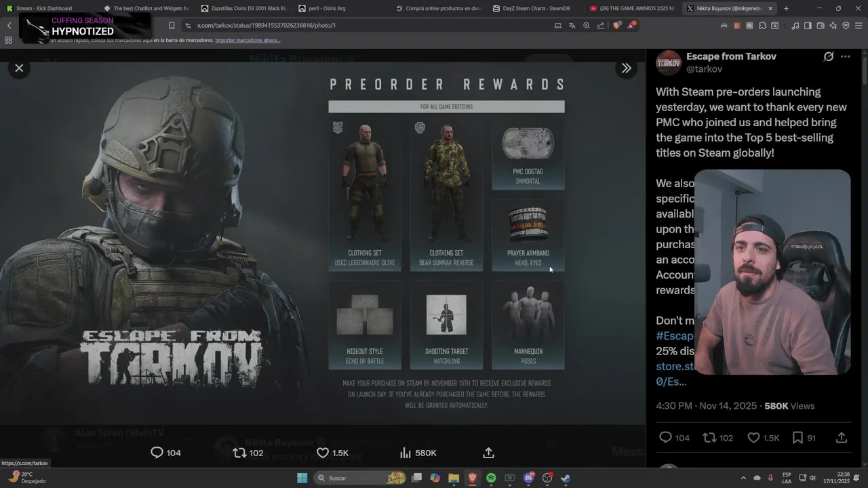Switch to Zapatillas Osiris D3 2001 tab

(243, 8)
